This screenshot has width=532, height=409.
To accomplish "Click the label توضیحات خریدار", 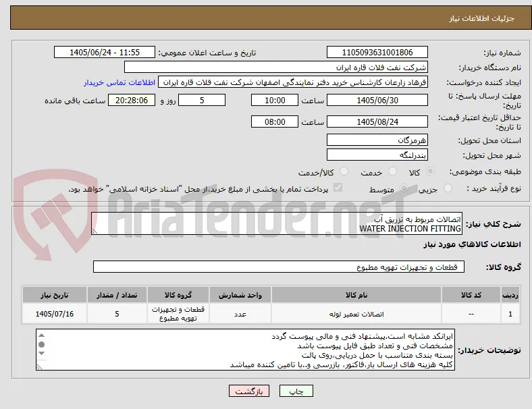I will (x=489, y=350).
